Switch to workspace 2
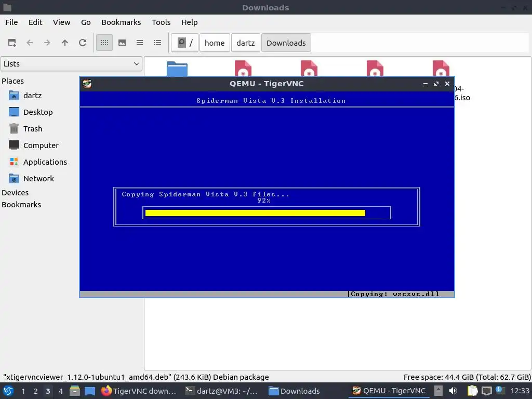This screenshot has width=532, height=399. point(36,391)
